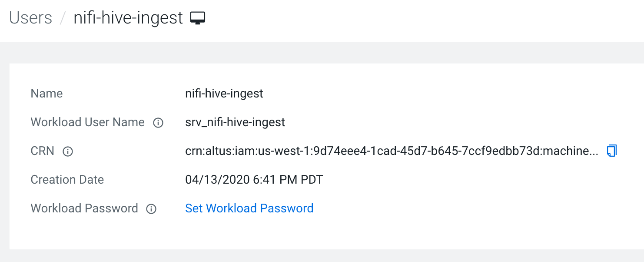Image resolution: width=644 pixels, height=262 pixels.
Task: Open the CRN info tooltip icon
Action: pos(68,151)
